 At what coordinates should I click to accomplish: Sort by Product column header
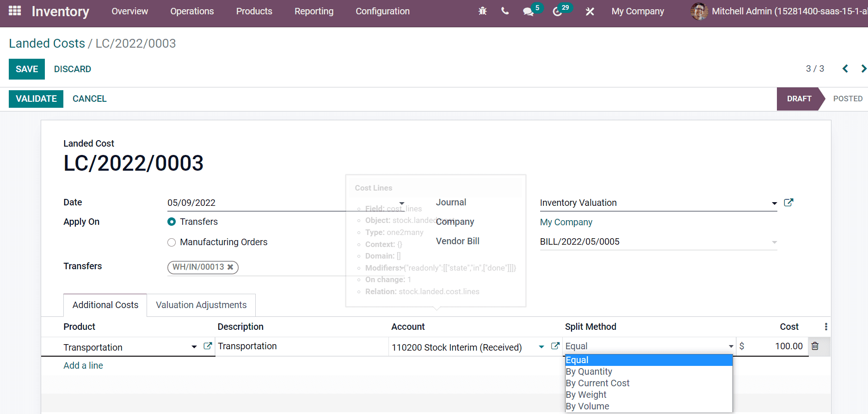point(79,327)
